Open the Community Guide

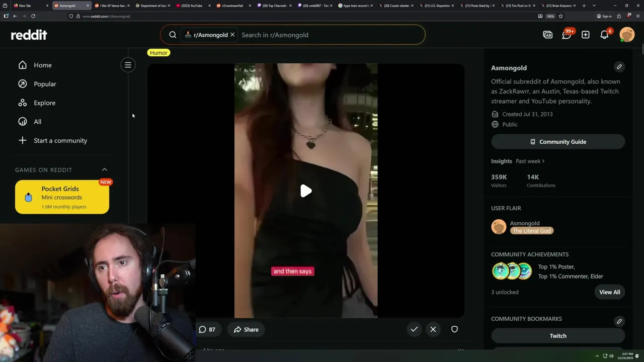coord(558,142)
